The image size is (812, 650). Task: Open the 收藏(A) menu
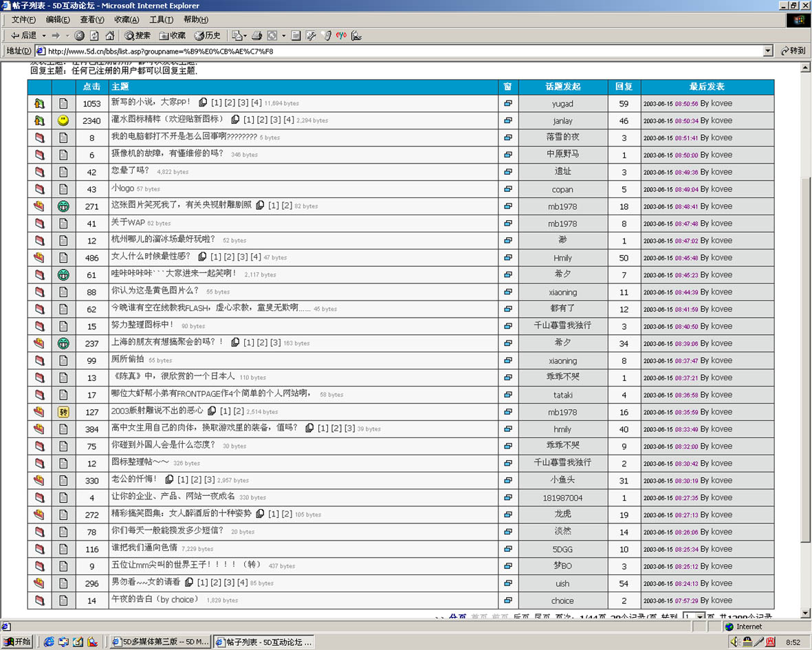pyautogui.click(x=127, y=20)
